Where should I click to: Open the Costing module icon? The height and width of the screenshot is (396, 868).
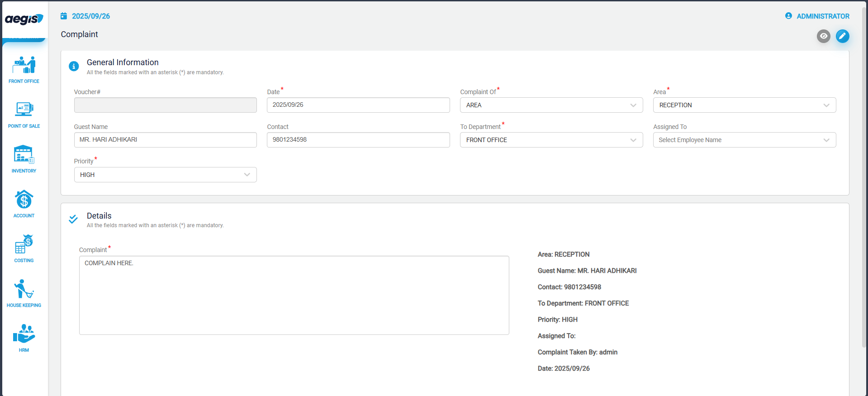tap(24, 244)
